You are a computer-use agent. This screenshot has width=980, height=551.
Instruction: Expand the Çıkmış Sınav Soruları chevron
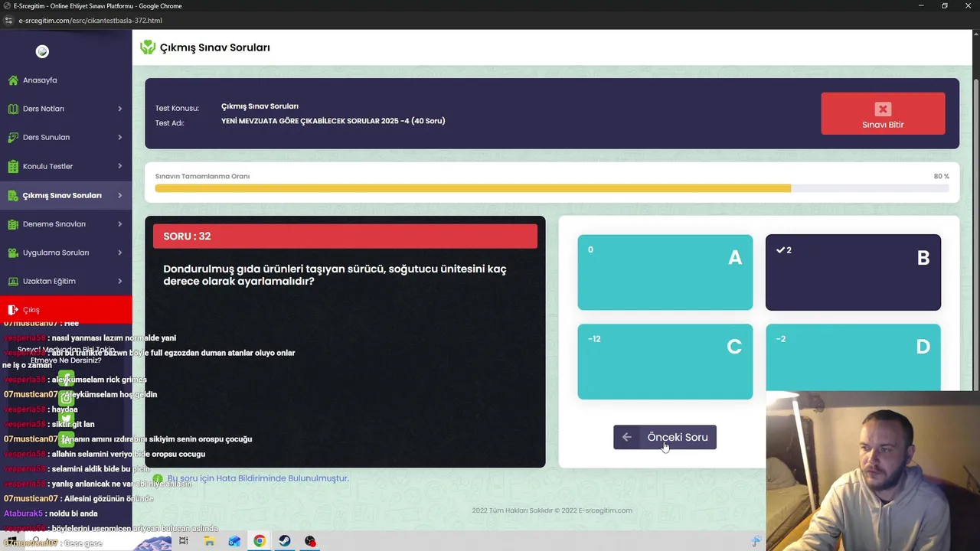click(x=119, y=195)
